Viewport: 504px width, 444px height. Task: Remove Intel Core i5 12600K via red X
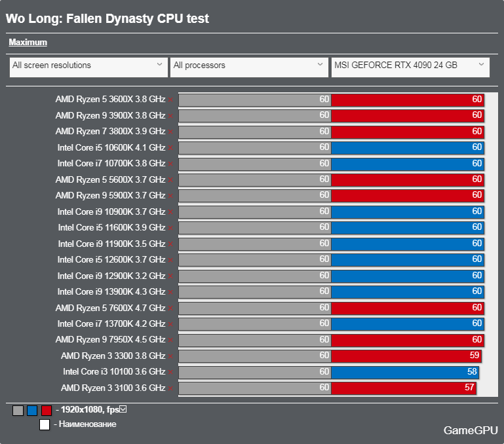[x=170, y=260]
